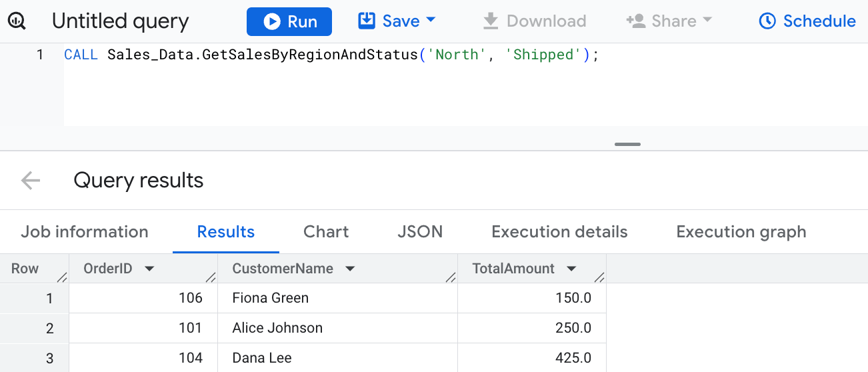Select the Results tab
This screenshot has height=372, width=868.
point(226,232)
